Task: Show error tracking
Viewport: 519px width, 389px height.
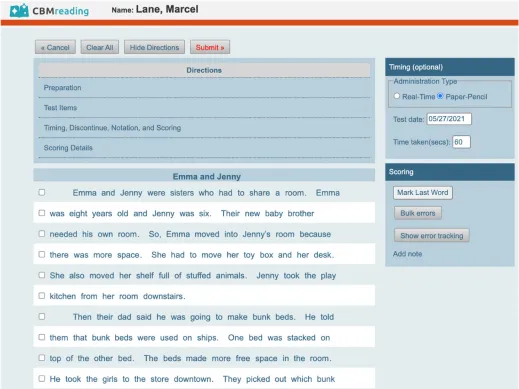Action: point(432,236)
